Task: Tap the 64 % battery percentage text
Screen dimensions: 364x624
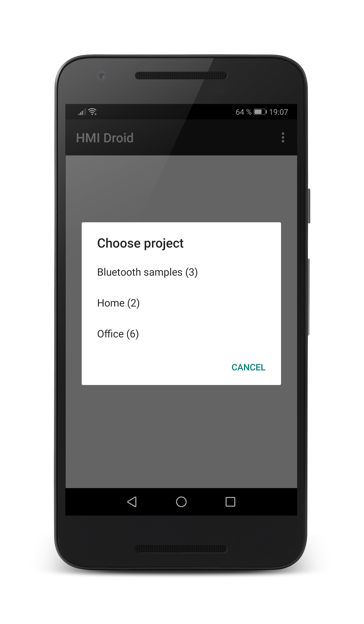Action: (x=243, y=112)
